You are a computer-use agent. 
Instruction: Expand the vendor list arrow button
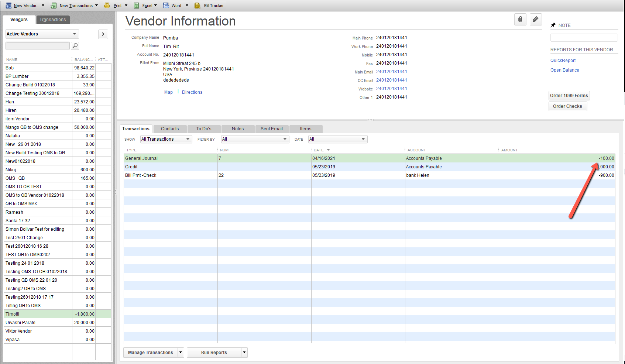[103, 34]
